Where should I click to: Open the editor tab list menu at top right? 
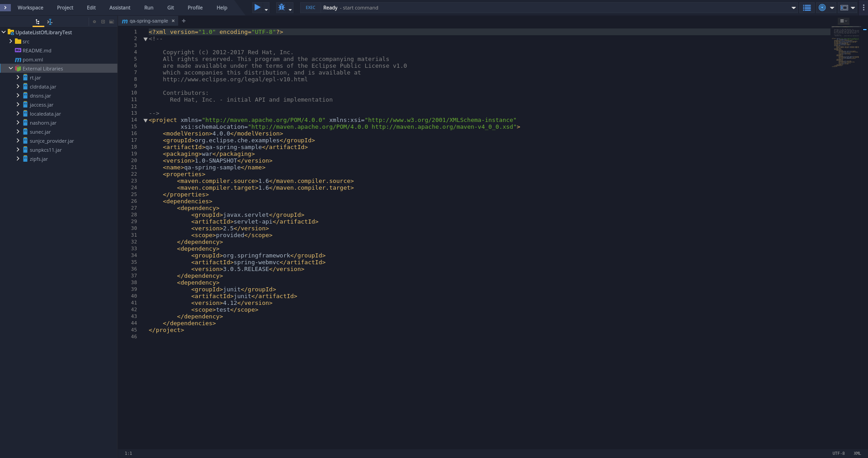pos(844,21)
